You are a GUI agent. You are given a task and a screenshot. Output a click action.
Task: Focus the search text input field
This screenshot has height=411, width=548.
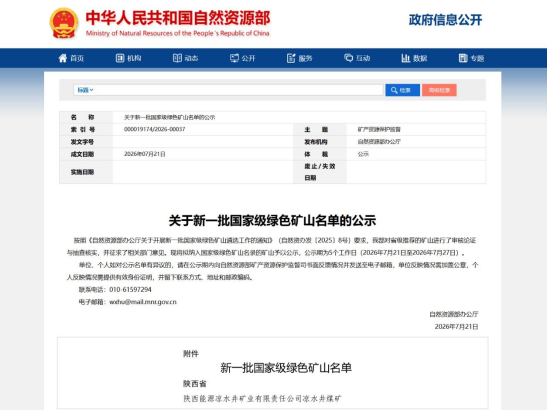click(239, 90)
